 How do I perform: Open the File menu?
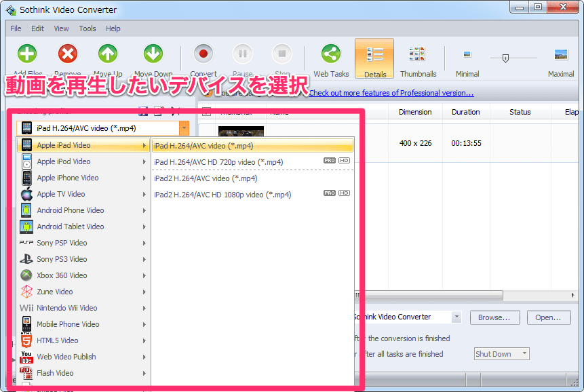tap(15, 28)
